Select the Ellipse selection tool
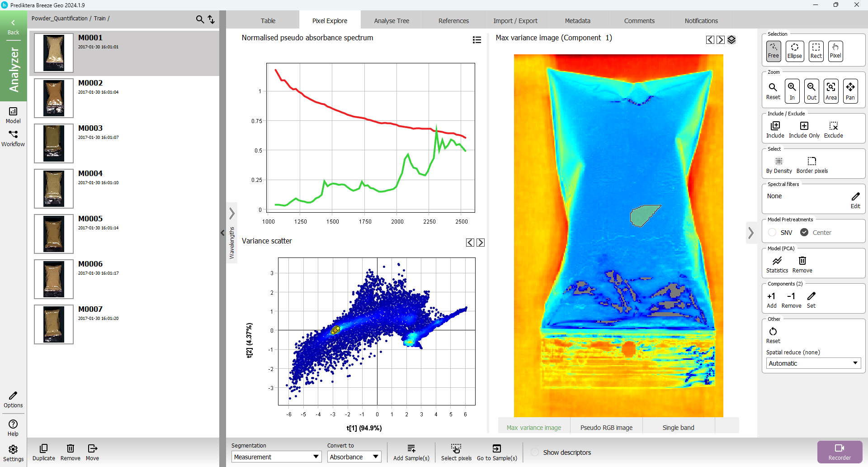Screen dimensions: 868x467 (794, 51)
